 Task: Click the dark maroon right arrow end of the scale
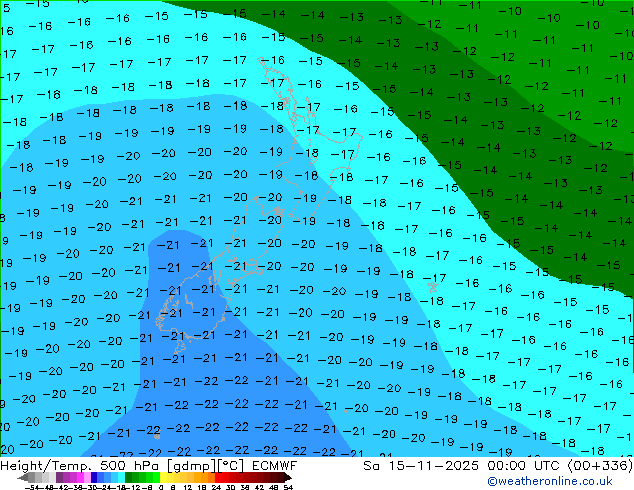[x=287, y=478]
